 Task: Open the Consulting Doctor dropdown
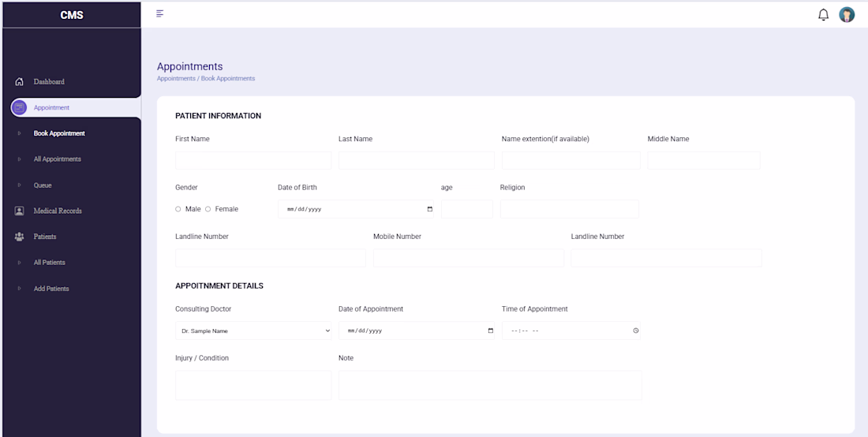(x=253, y=331)
